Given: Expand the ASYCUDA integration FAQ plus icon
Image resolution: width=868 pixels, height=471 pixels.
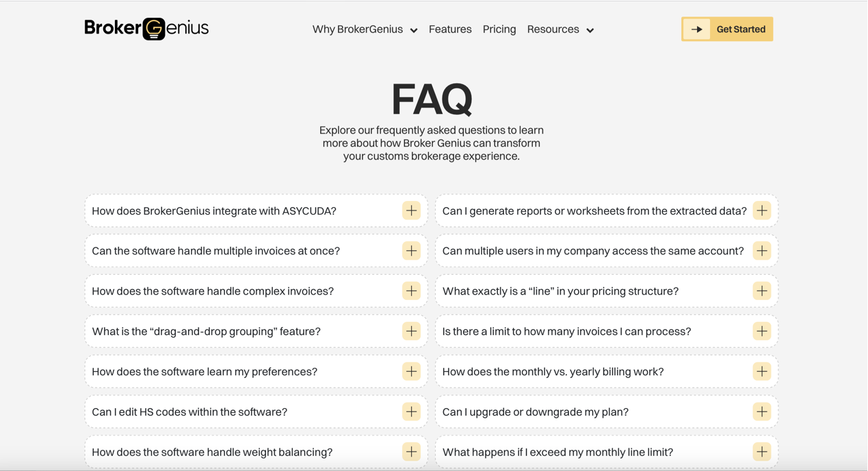Looking at the screenshot, I should pyautogui.click(x=411, y=211).
